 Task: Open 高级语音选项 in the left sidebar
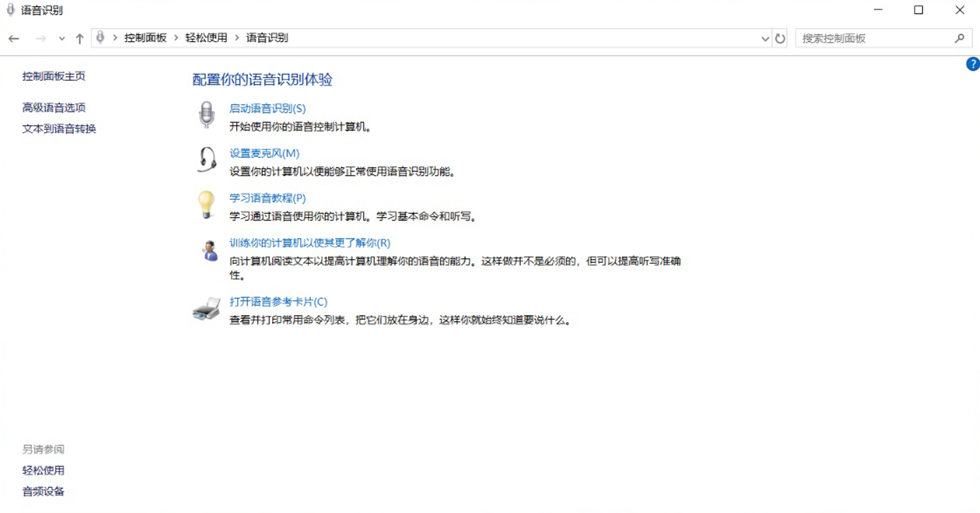click(54, 108)
